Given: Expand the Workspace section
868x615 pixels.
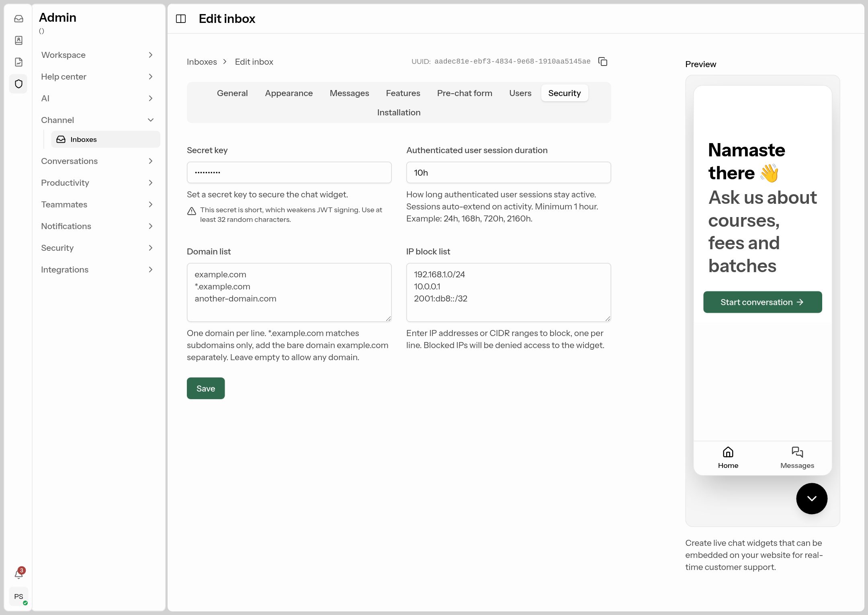Looking at the screenshot, I should click(98, 55).
